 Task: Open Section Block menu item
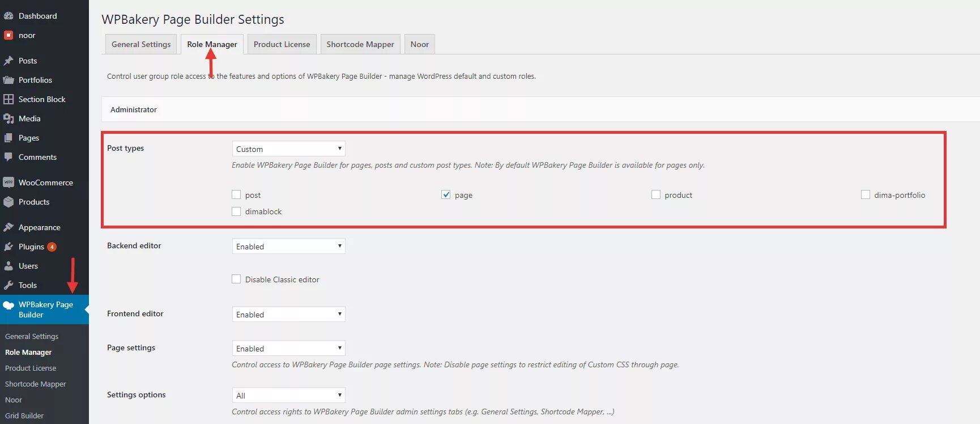(x=42, y=99)
